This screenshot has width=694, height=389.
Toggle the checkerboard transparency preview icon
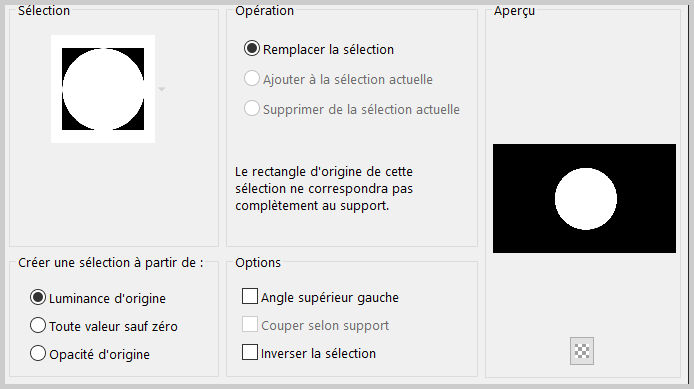582,351
